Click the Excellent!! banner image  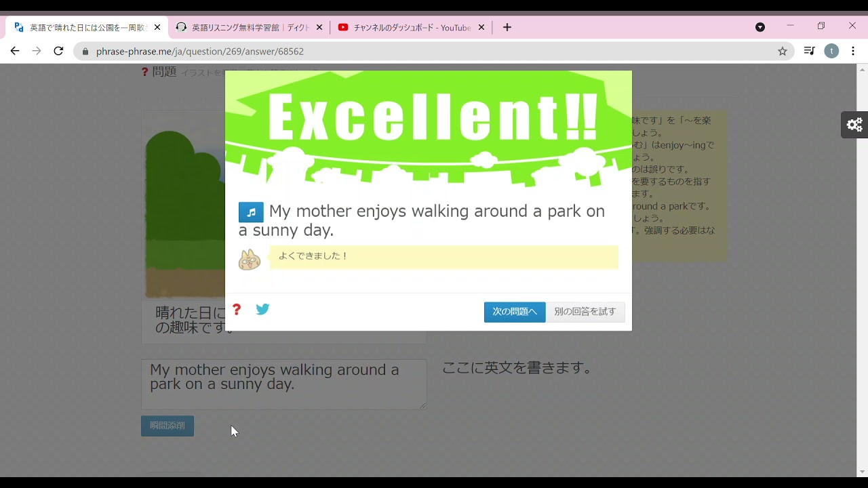(429, 129)
